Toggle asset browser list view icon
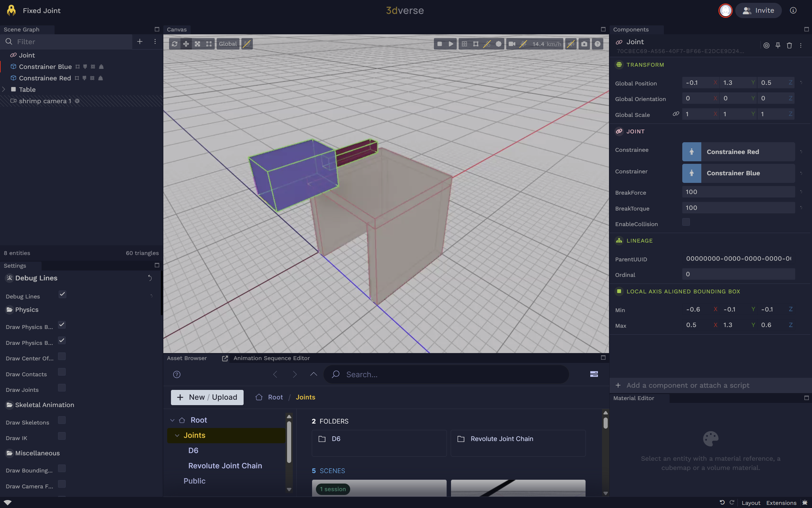 pyautogui.click(x=594, y=374)
